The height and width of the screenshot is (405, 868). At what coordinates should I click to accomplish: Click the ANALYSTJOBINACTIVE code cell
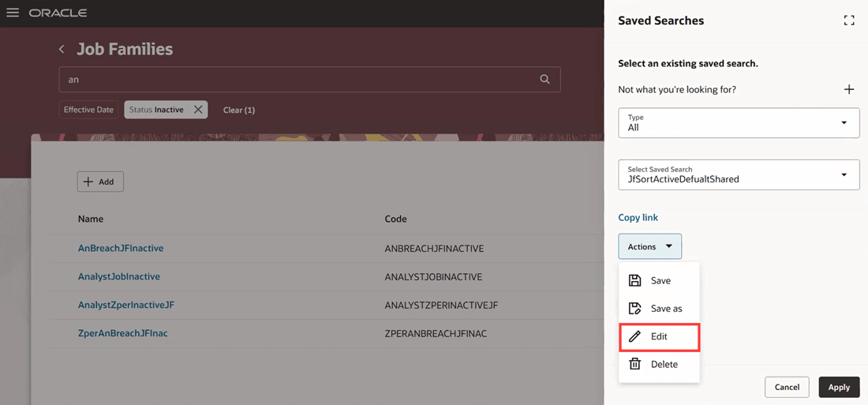[433, 277]
